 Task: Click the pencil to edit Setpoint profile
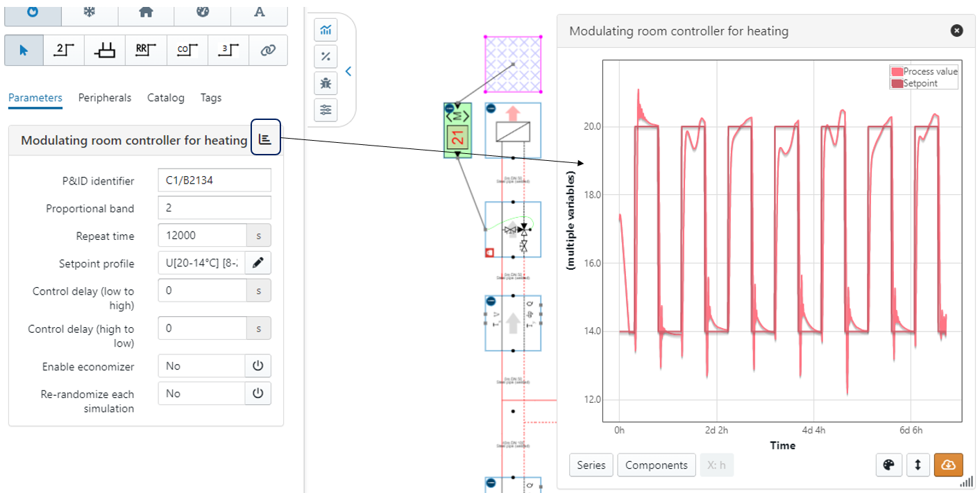click(x=258, y=263)
